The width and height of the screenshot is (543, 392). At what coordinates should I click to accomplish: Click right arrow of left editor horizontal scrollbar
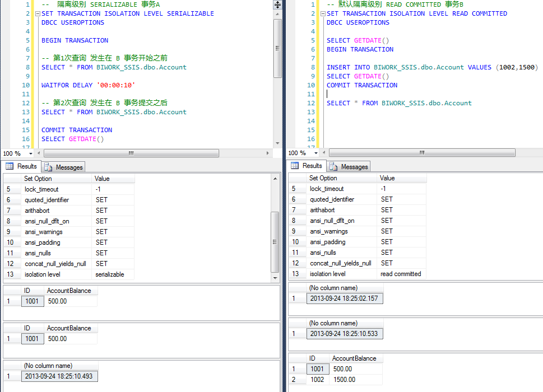coord(268,153)
